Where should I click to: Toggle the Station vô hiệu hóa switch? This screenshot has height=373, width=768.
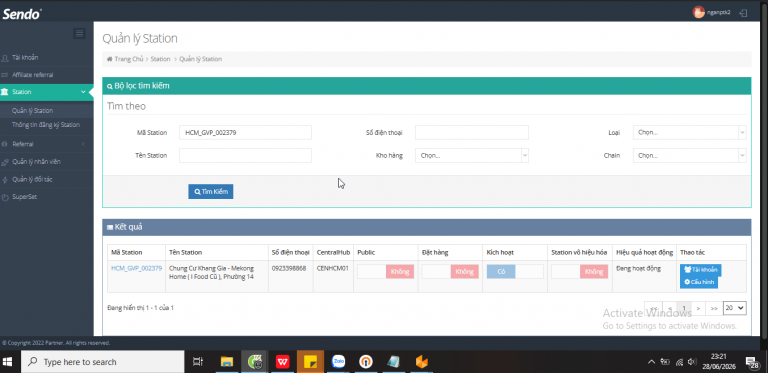coord(579,272)
